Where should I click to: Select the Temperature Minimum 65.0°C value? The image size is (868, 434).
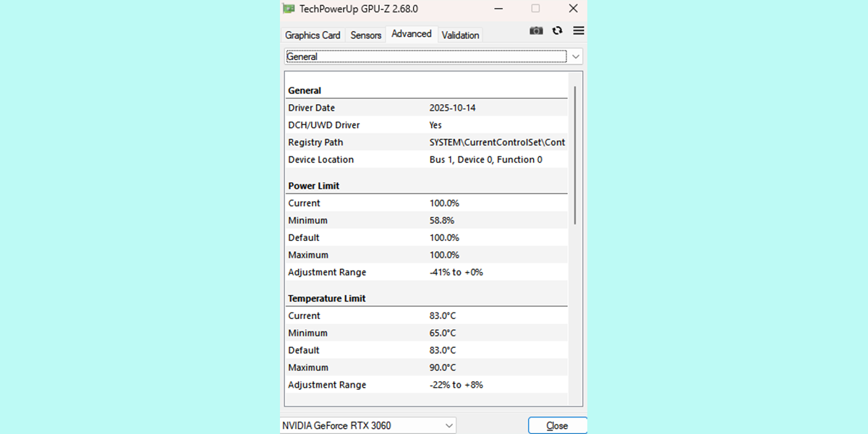443,333
